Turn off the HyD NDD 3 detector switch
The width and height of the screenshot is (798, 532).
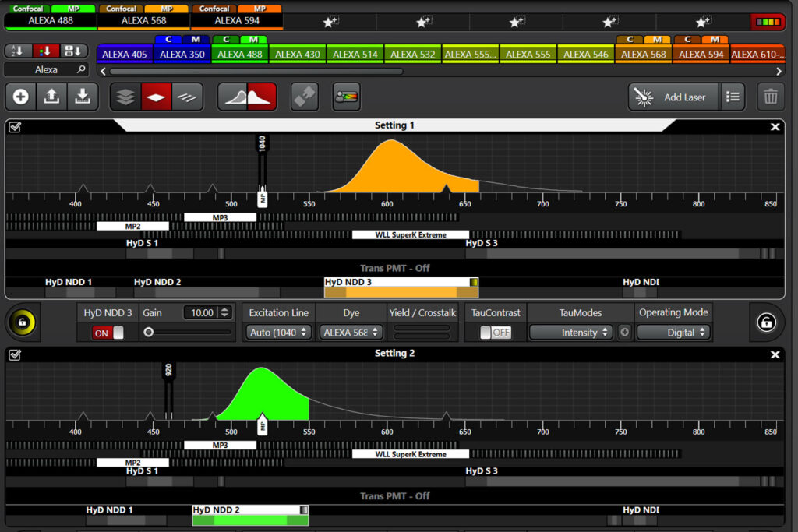click(x=108, y=333)
